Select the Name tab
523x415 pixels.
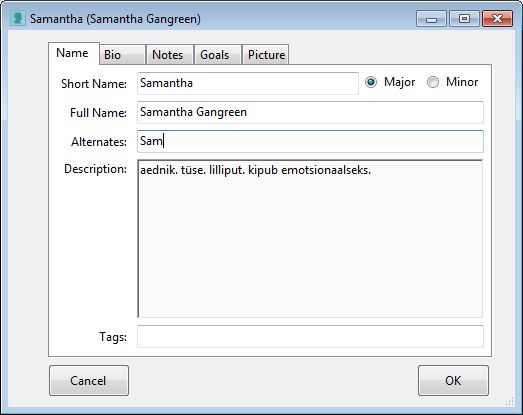pyautogui.click(x=74, y=53)
